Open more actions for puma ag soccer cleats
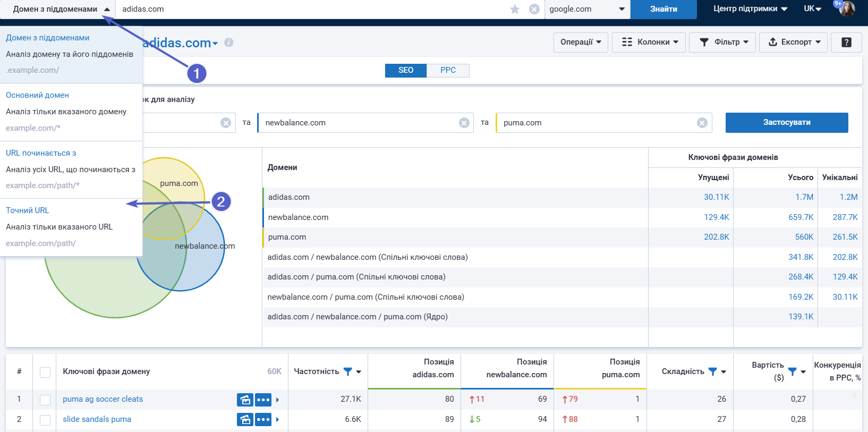This screenshot has width=868, height=432. (263, 400)
